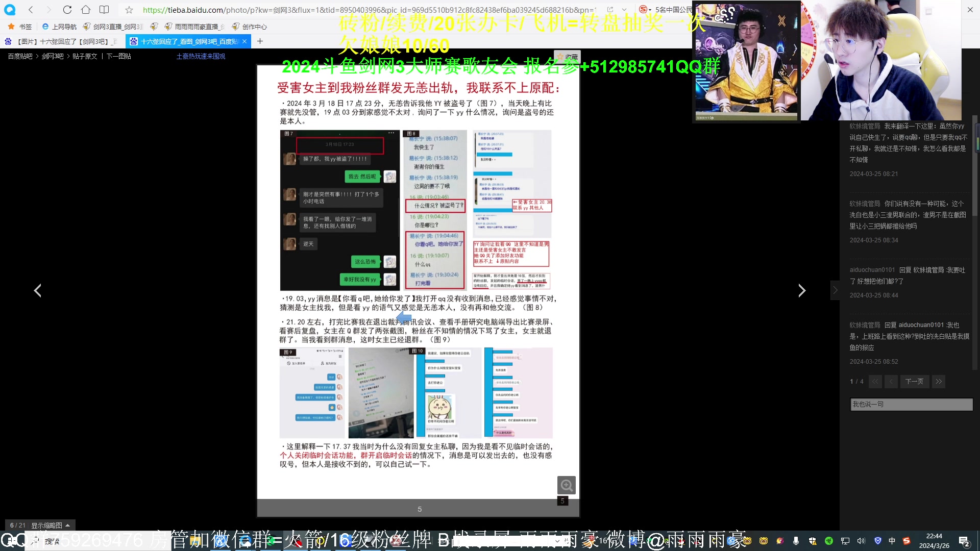This screenshot has width=980, height=551.
Task: Jump to the first comments page
Action: [x=875, y=382]
